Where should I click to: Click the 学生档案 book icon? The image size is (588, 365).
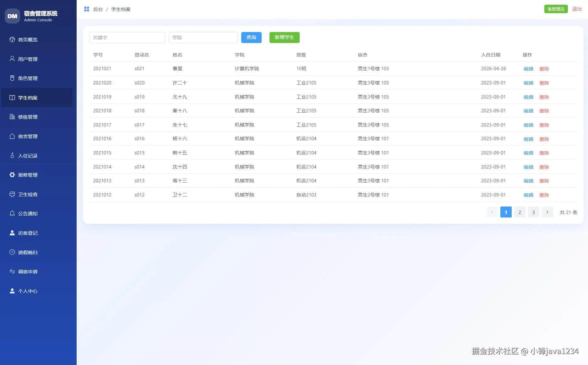12,98
